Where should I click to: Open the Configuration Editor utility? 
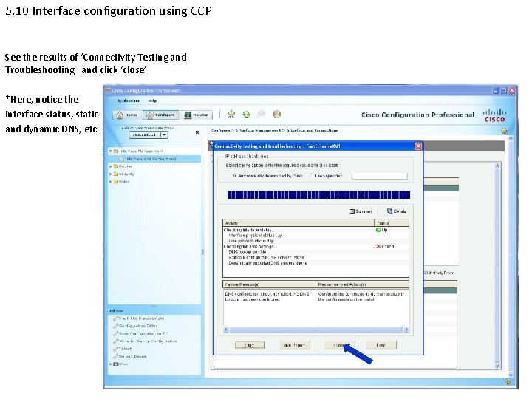[135, 326]
